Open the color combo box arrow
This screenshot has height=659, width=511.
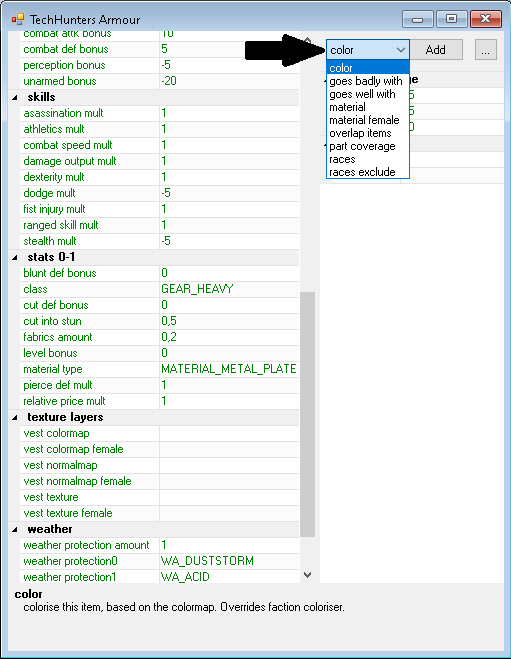(401, 50)
